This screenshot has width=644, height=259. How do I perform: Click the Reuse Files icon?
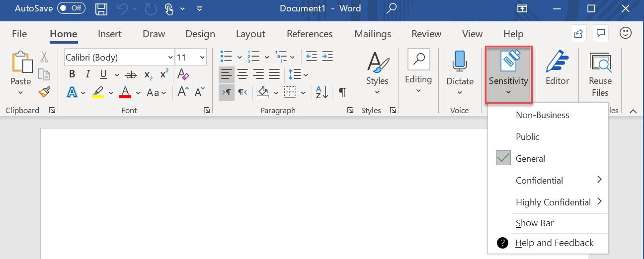point(600,62)
